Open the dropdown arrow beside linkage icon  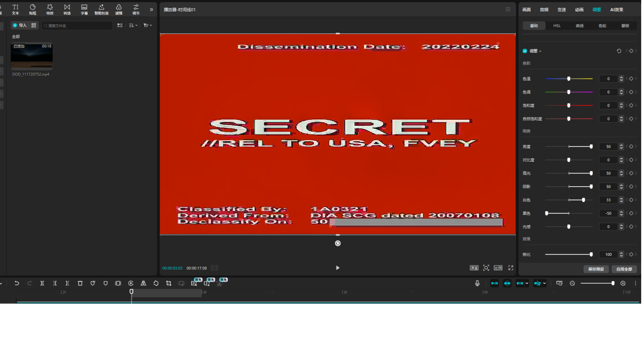pyautogui.click(x=527, y=283)
